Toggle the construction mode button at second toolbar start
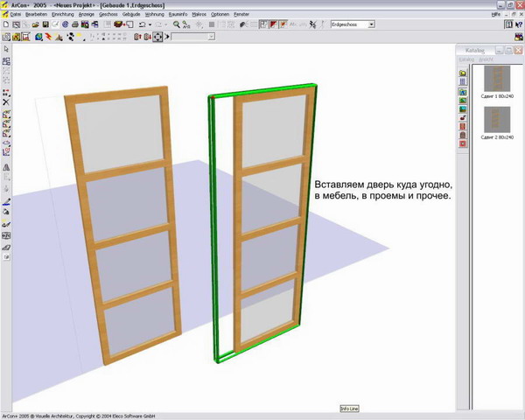The width and height of the screenshot is (525, 420). 6,38
